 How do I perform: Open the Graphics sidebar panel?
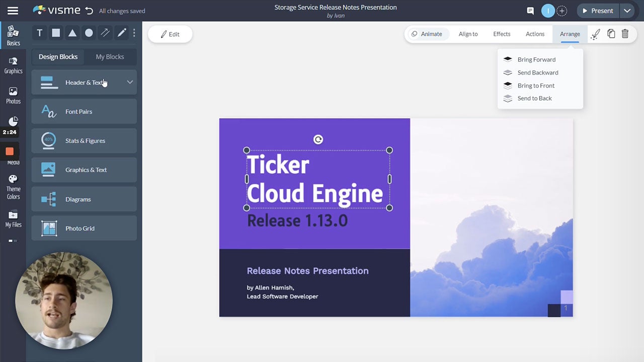pos(13,65)
